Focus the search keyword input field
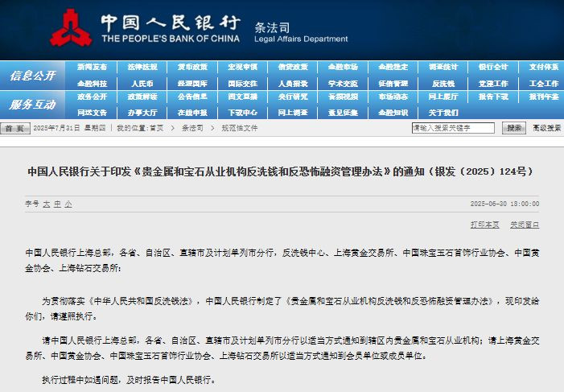Screen dimensions: 564x392 click(x=453, y=128)
